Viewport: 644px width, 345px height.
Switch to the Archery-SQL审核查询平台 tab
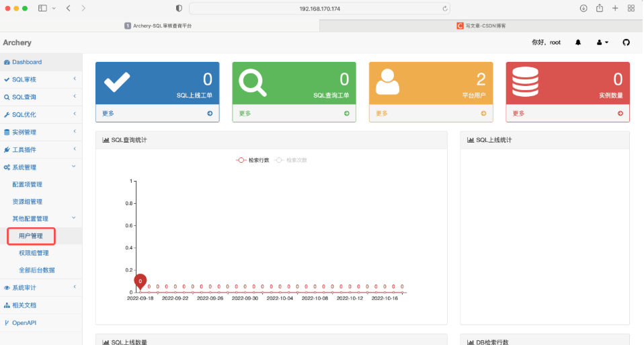159,26
